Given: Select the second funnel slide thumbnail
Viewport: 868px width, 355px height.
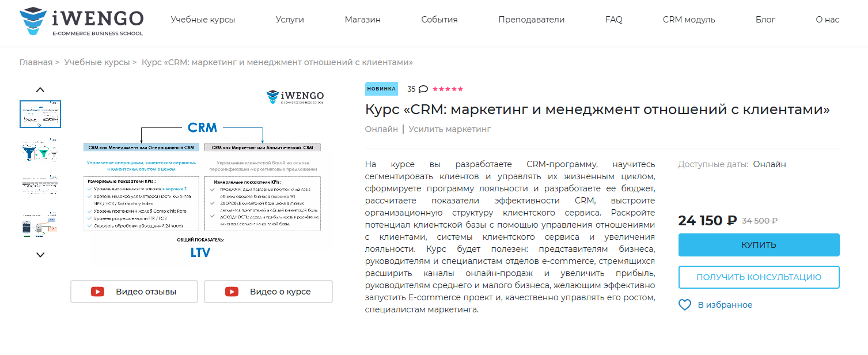Looking at the screenshot, I should click(40, 151).
